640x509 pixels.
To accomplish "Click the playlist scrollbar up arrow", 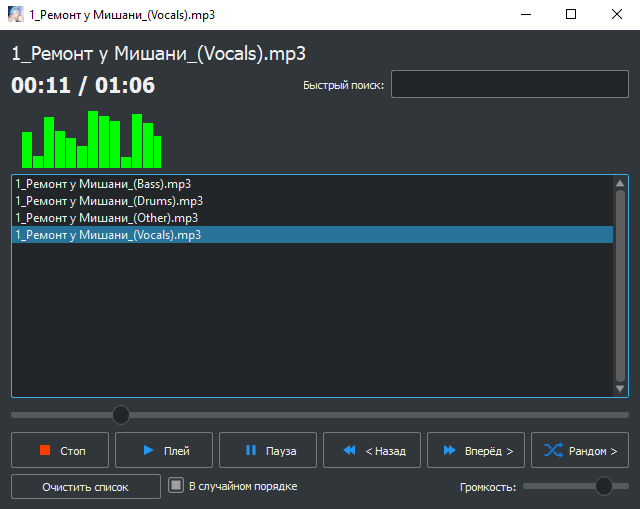I will [x=620, y=183].
